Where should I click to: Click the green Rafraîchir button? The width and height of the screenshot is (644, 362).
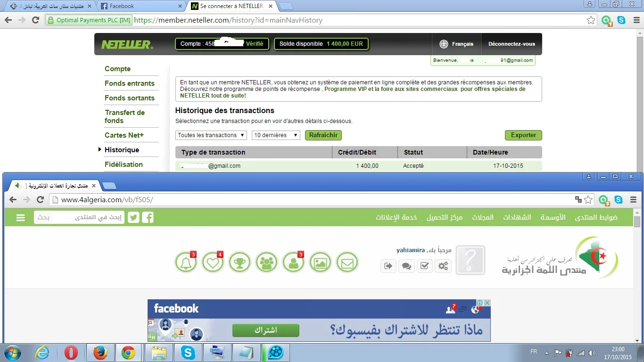tap(323, 135)
